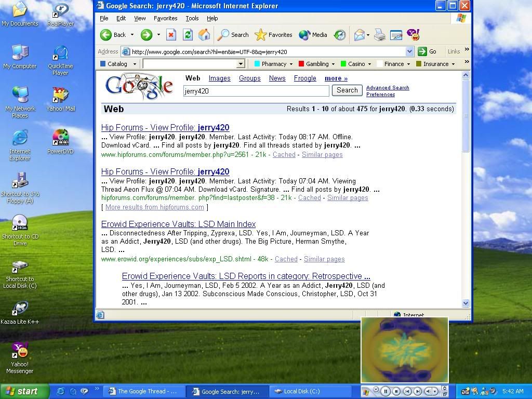The width and height of the screenshot is (532, 399).
Task: Open the Search pane with magnifier icon
Action: pyautogui.click(x=233, y=35)
